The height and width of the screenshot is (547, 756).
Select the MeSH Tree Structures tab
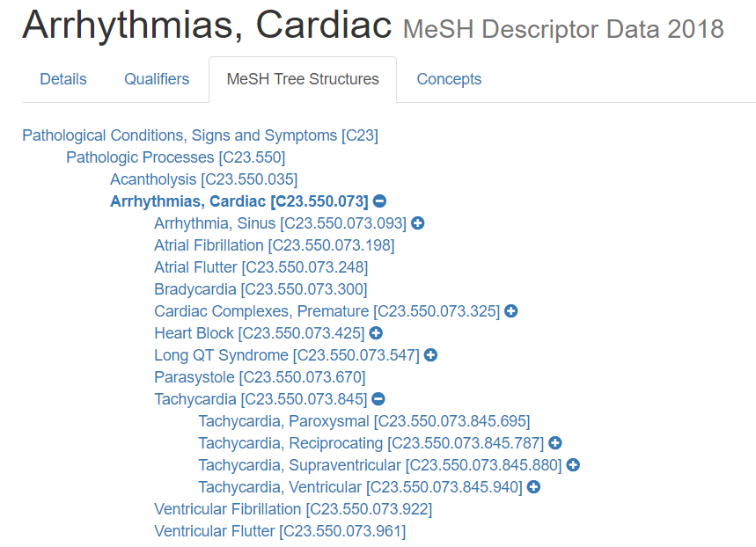click(x=302, y=79)
